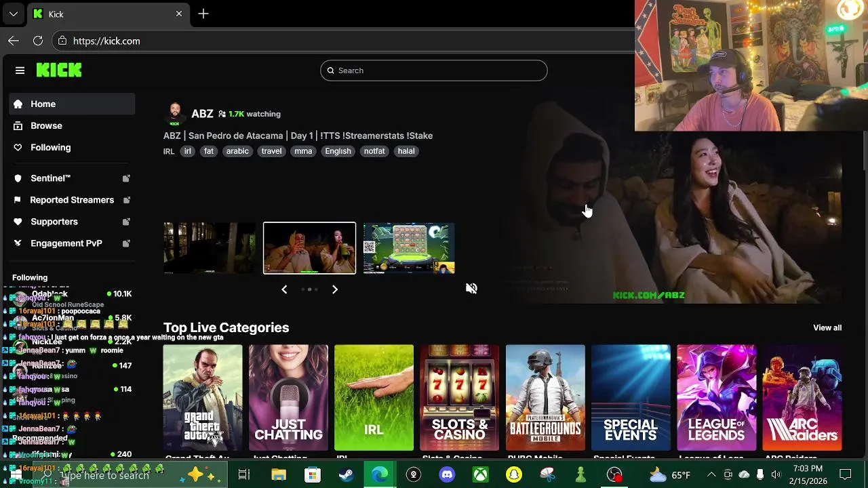Select the 'mma' tag chip
The image size is (868, 488).
coord(303,151)
